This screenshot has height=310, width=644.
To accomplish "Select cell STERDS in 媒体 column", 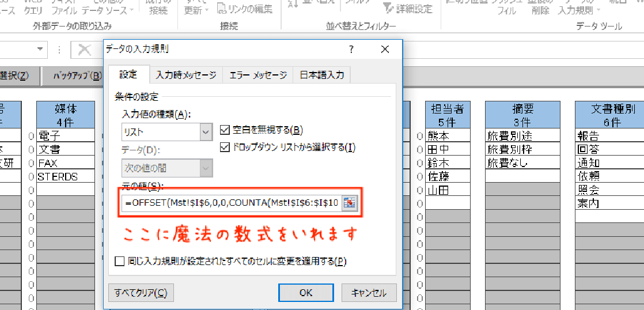I will point(66,176).
